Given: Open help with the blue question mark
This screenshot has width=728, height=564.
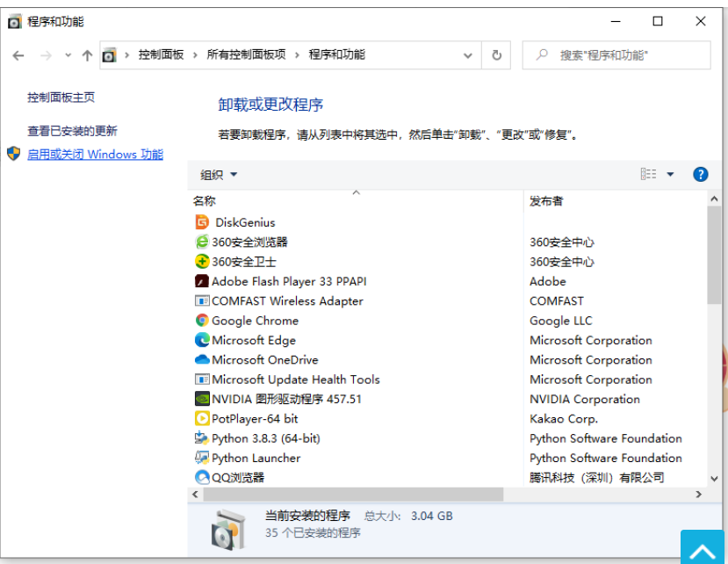Looking at the screenshot, I should tap(700, 174).
